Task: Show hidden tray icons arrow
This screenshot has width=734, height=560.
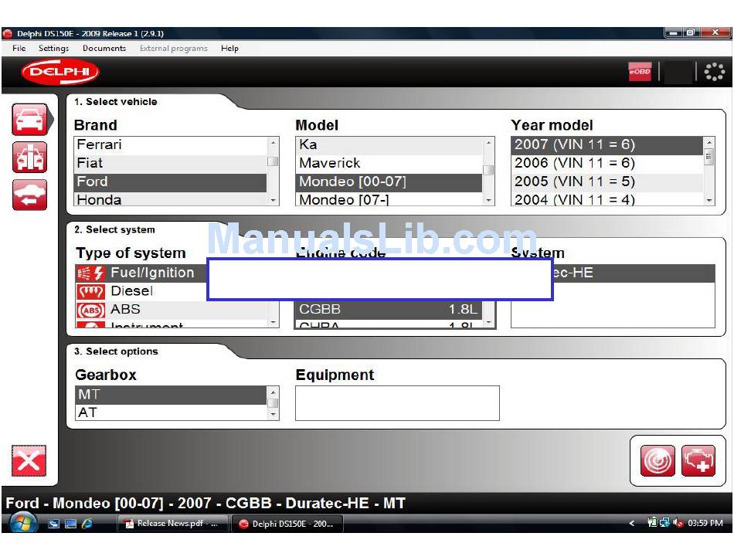Action: click(632, 523)
